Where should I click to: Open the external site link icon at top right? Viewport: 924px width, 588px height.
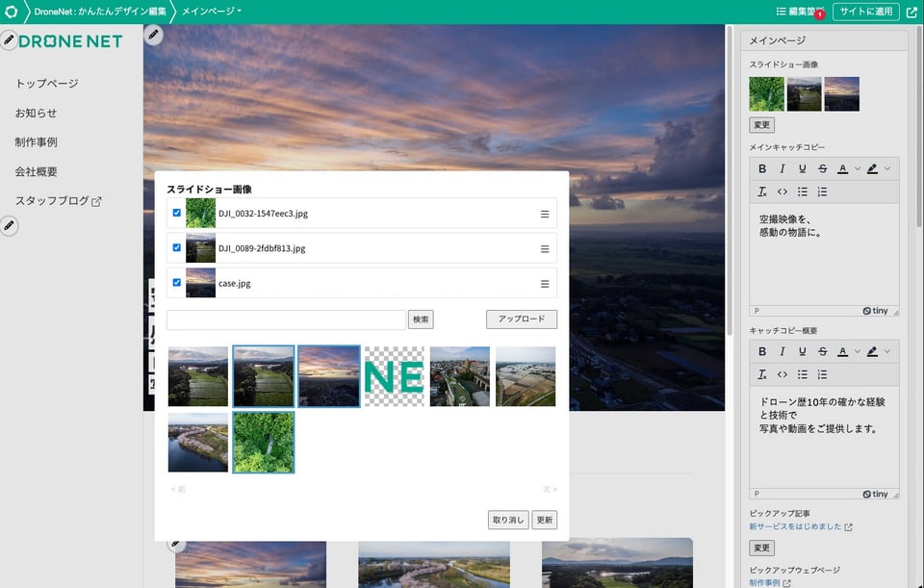pyautogui.click(x=911, y=12)
